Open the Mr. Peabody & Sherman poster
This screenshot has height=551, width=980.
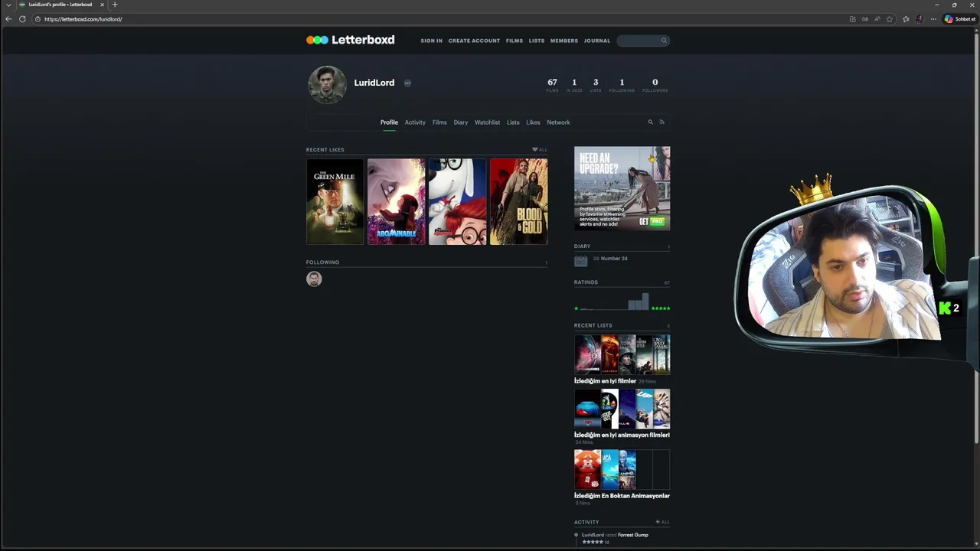coord(458,202)
